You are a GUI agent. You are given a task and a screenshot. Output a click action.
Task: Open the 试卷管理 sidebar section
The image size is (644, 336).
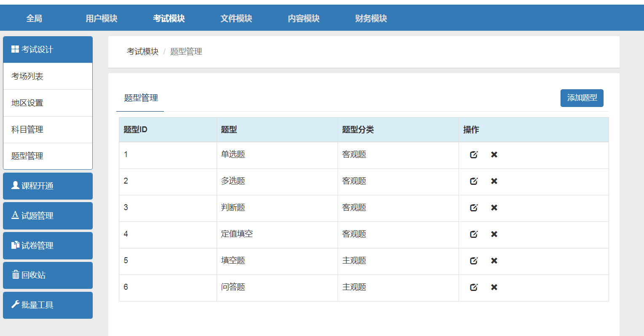click(48, 245)
